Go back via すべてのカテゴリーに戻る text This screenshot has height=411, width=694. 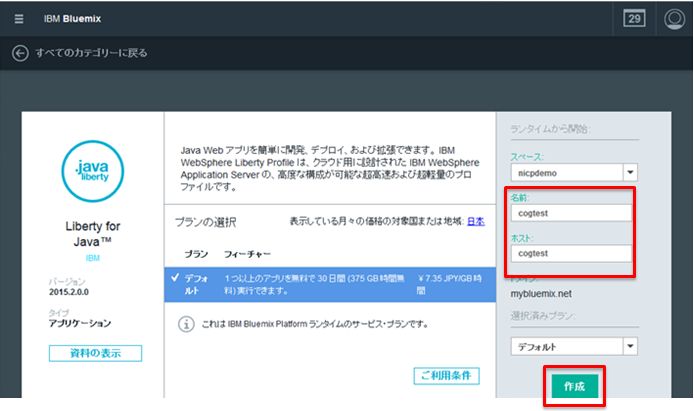coord(92,53)
